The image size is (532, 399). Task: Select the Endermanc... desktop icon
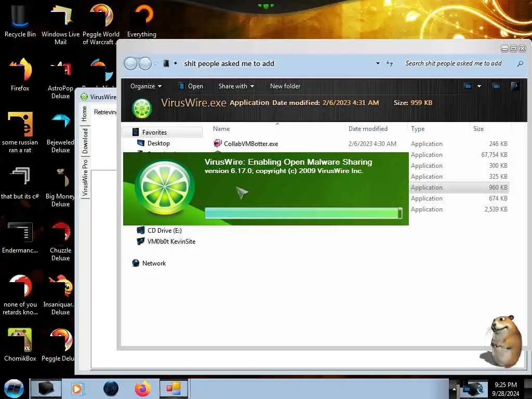[x=20, y=237]
